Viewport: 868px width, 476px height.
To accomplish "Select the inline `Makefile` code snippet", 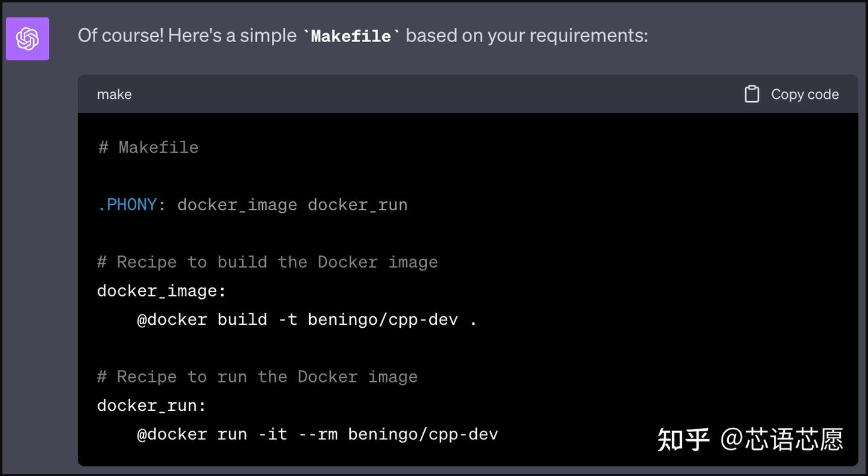I will 350,36.
